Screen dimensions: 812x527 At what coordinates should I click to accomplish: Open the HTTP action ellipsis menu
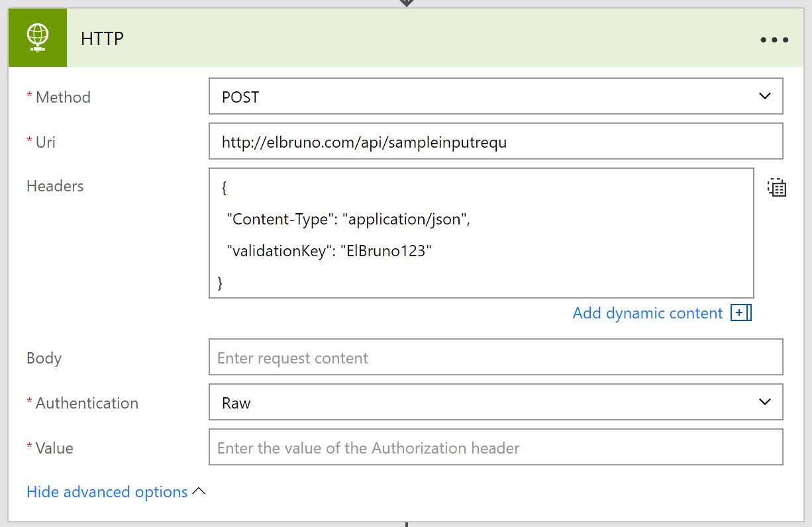click(x=774, y=40)
